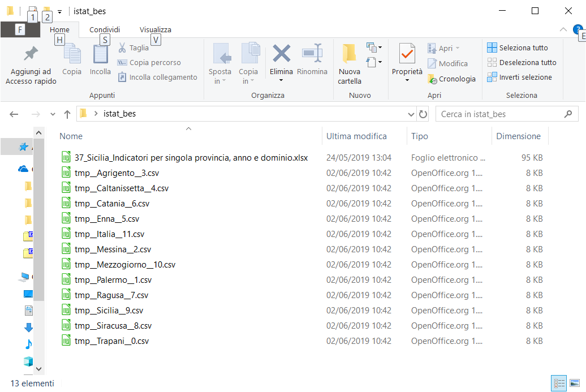
Task: Expand the Sposta in dropdown
Action: [219, 81]
